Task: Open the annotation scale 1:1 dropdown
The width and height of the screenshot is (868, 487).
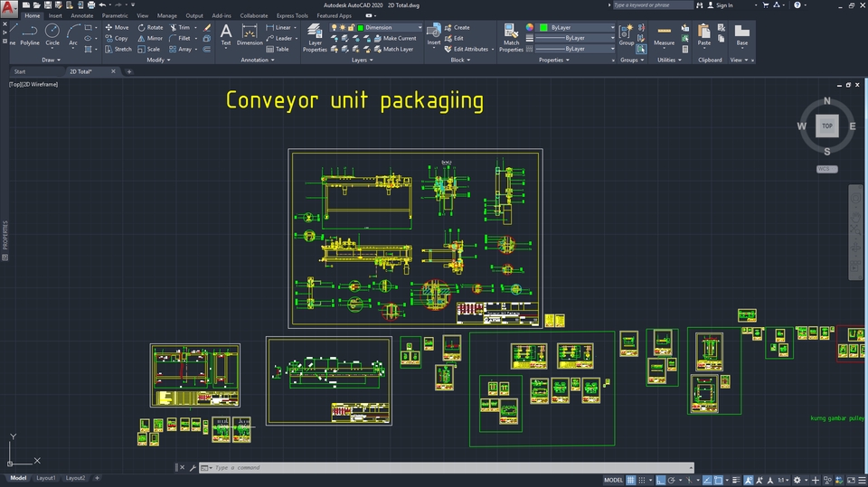Action: (783, 480)
